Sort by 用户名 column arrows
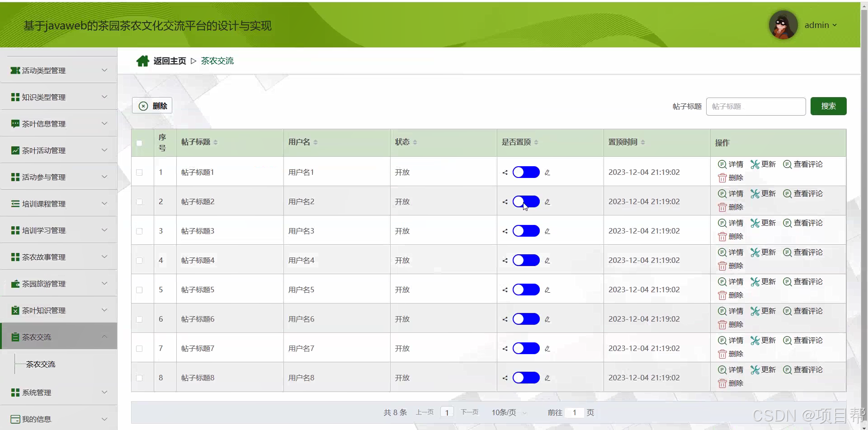This screenshot has height=430, width=868. point(316,142)
